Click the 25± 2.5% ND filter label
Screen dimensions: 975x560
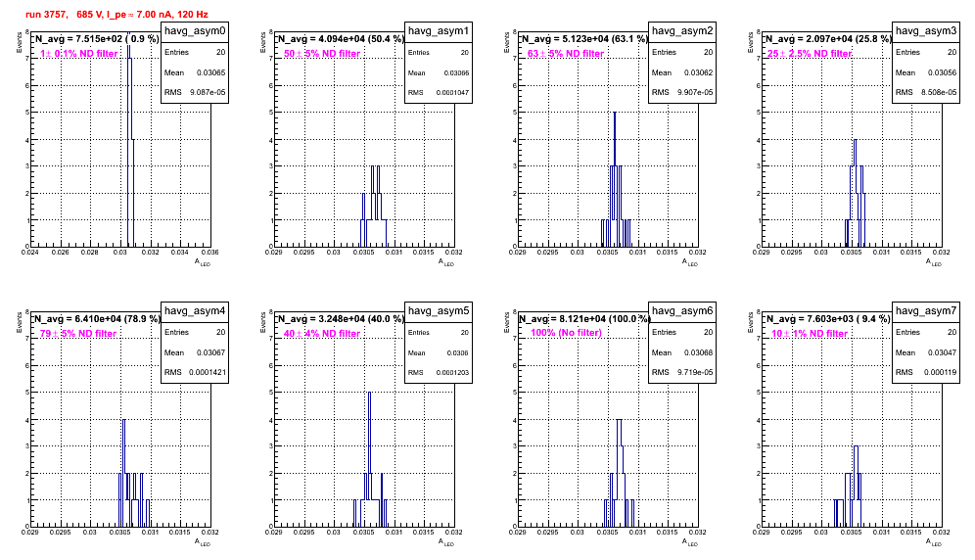coord(810,54)
